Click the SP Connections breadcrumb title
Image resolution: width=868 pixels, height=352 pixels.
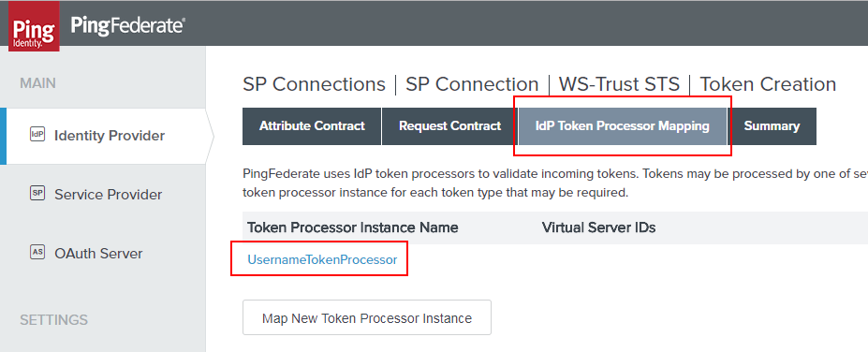pos(314,84)
